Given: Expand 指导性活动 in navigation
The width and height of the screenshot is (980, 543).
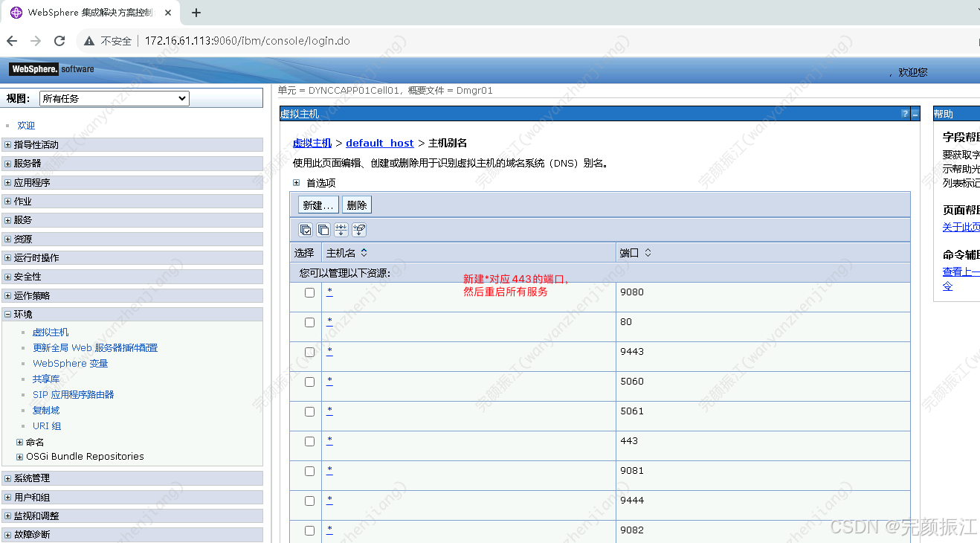Looking at the screenshot, I should click(x=8, y=145).
